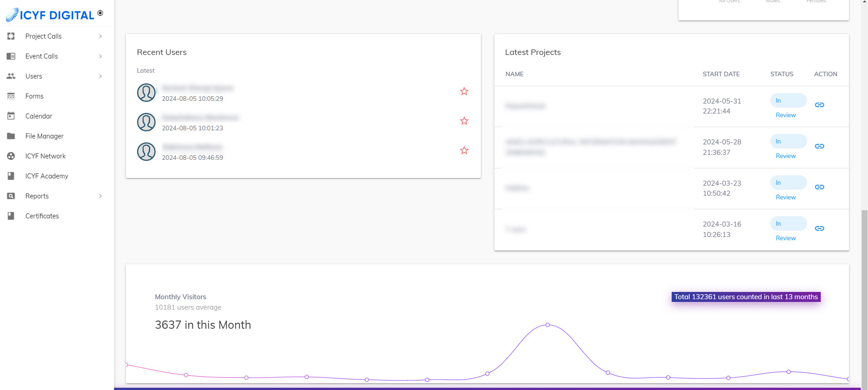Click the Event Calls sidebar icon
The height and width of the screenshot is (390, 868).
click(x=11, y=56)
